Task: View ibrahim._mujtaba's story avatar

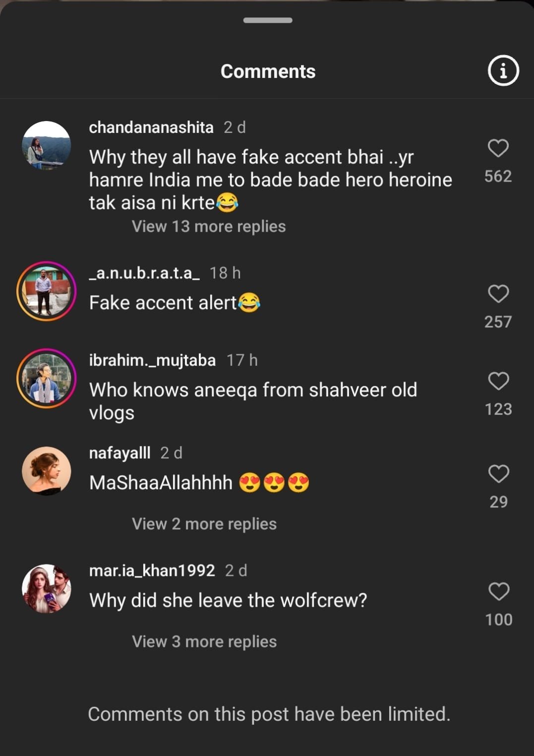Action: pyautogui.click(x=47, y=378)
